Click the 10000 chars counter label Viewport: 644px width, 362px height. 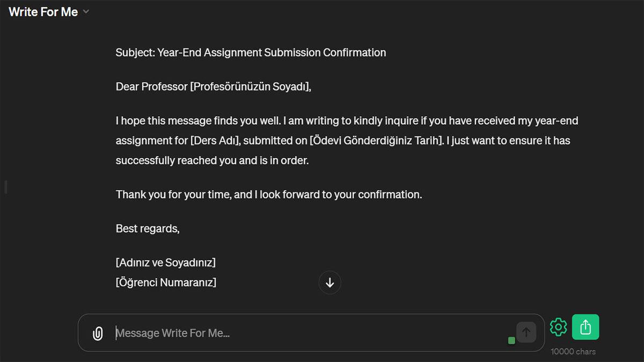point(573,352)
